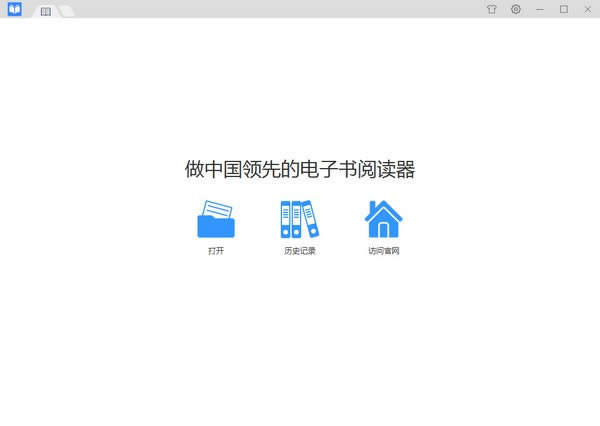Minimize the reader window

540,9
